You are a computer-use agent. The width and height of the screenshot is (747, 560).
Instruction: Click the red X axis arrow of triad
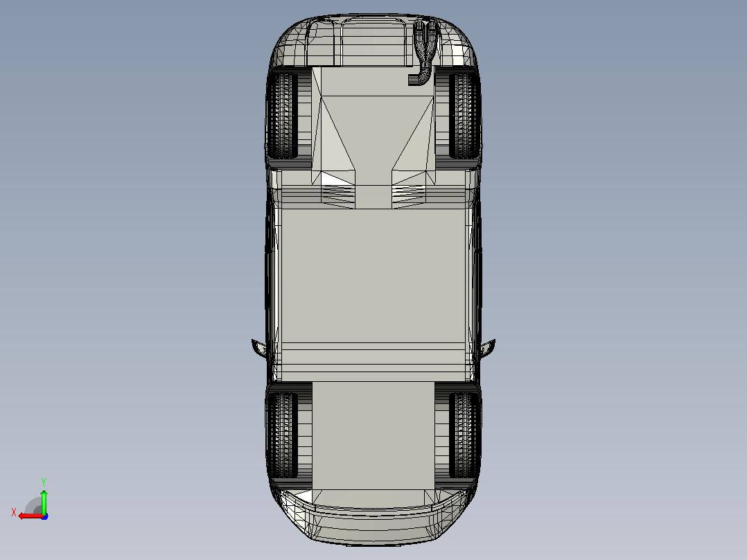31,516
